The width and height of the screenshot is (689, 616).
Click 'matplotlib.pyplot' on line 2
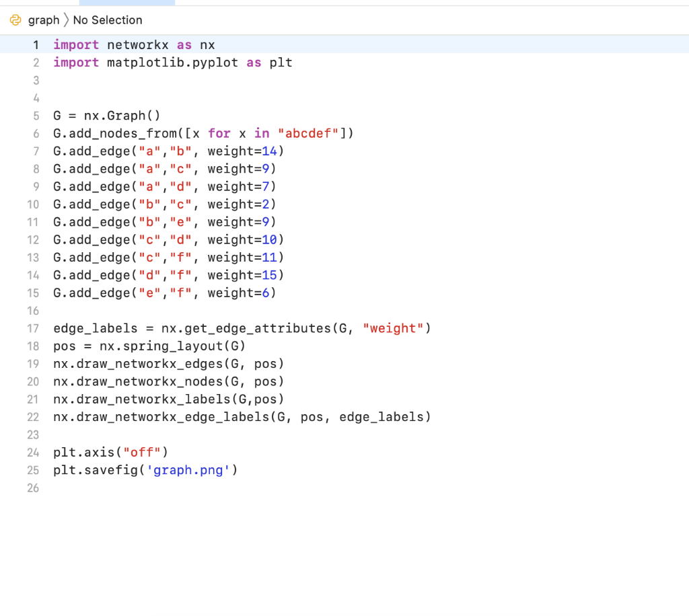[x=172, y=63]
